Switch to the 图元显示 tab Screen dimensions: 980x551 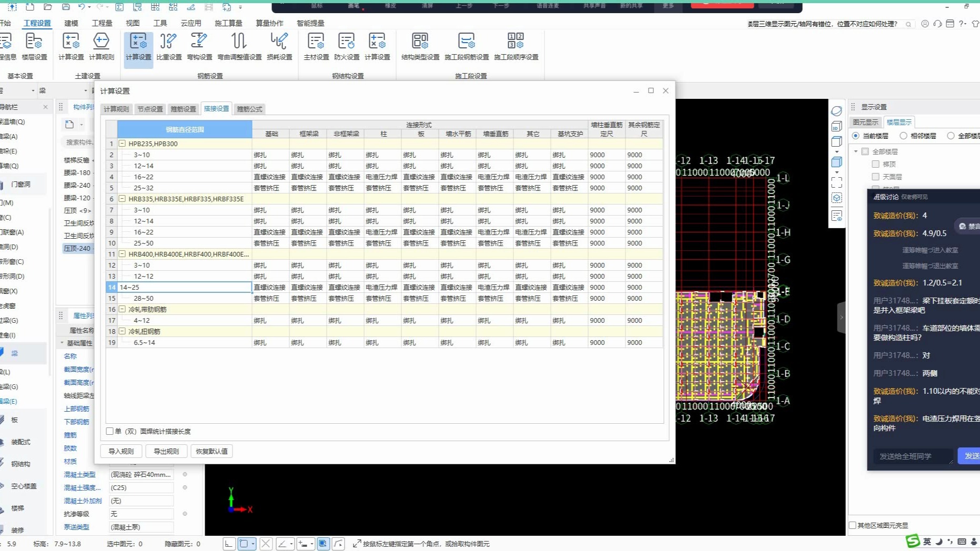[x=865, y=122]
